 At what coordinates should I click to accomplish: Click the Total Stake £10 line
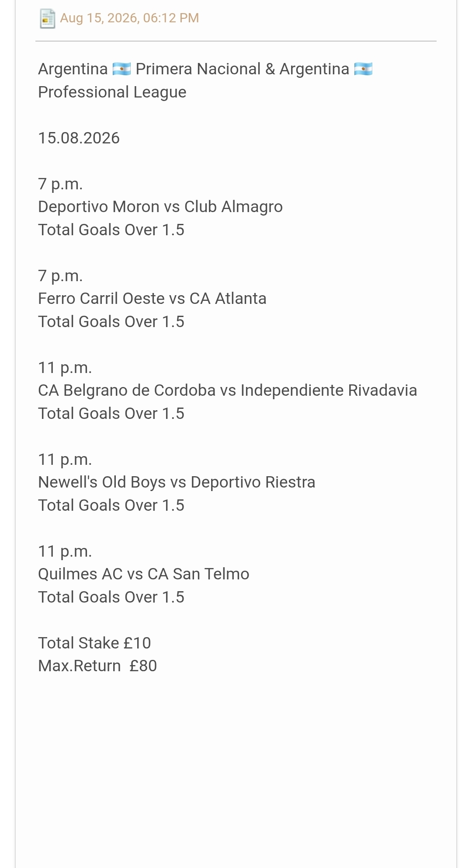(94, 643)
